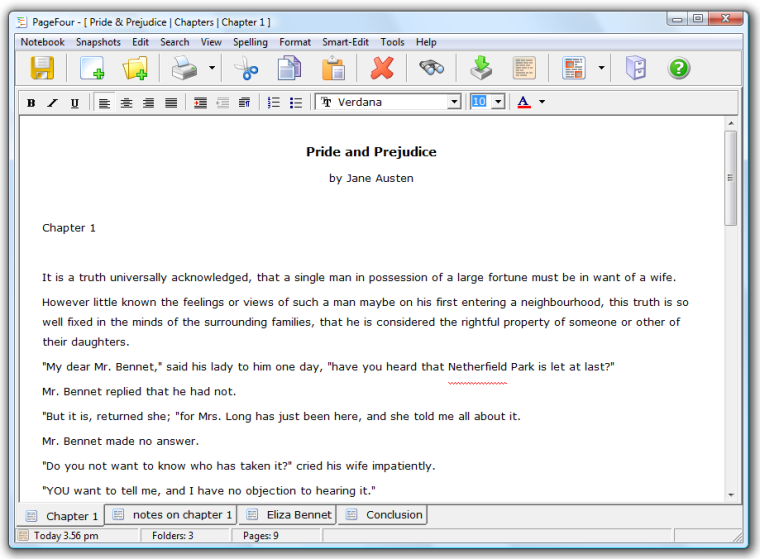Open search with binoculars icon
The height and width of the screenshot is (559, 760).
tap(431, 68)
